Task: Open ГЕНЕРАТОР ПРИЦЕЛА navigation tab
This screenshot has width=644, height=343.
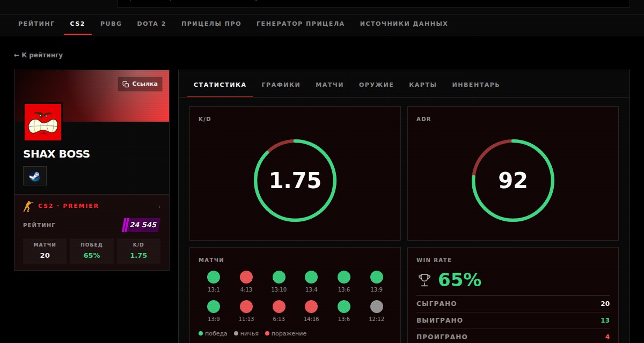Action: (301, 24)
